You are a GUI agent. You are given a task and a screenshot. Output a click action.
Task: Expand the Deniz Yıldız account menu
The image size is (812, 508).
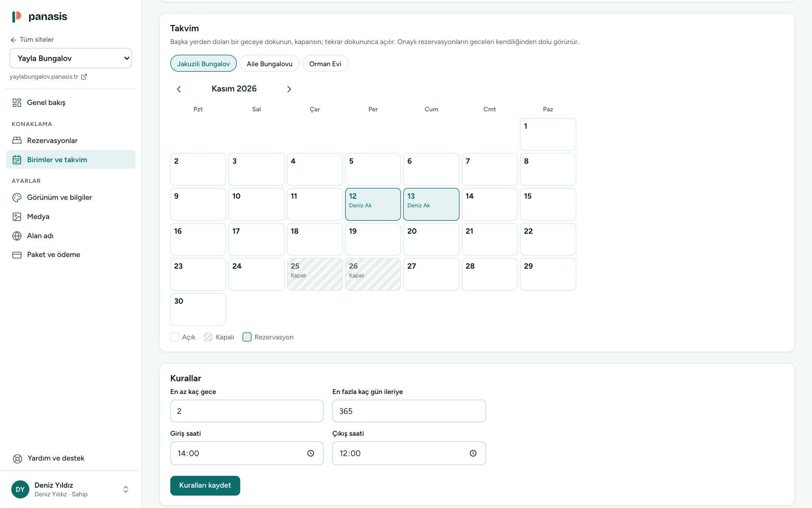point(126,490)
